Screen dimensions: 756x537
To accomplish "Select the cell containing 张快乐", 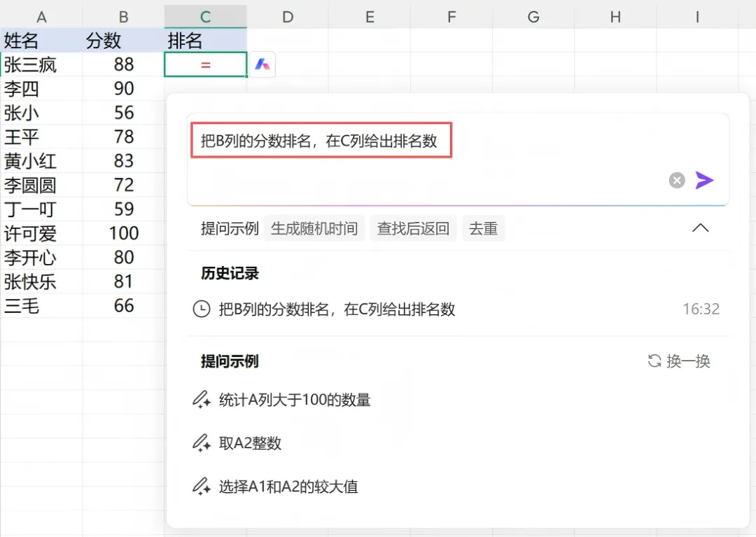I will pos(41,281).
